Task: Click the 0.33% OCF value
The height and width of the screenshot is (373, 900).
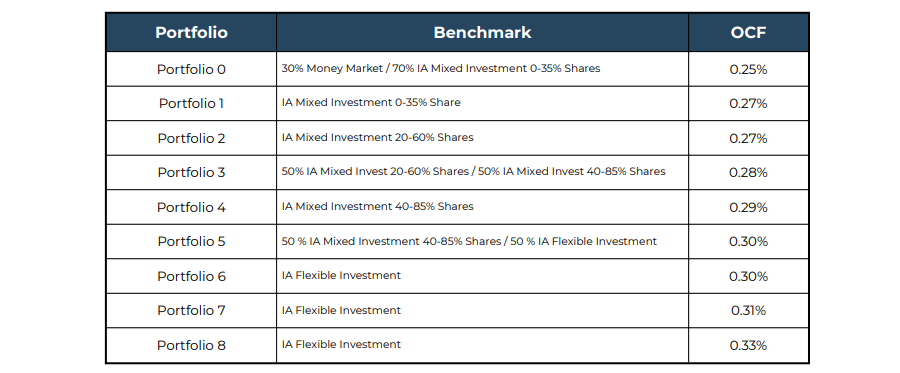Action: pyautogui.click(x=748, y=345)
